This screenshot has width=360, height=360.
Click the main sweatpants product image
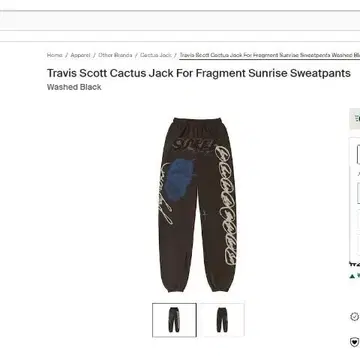197,205
